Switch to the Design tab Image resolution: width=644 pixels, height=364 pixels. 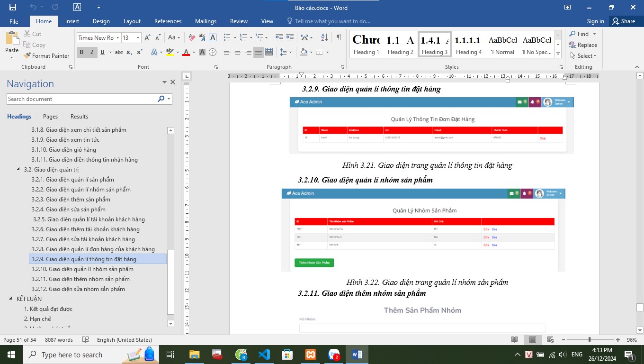tap(101, 21)
